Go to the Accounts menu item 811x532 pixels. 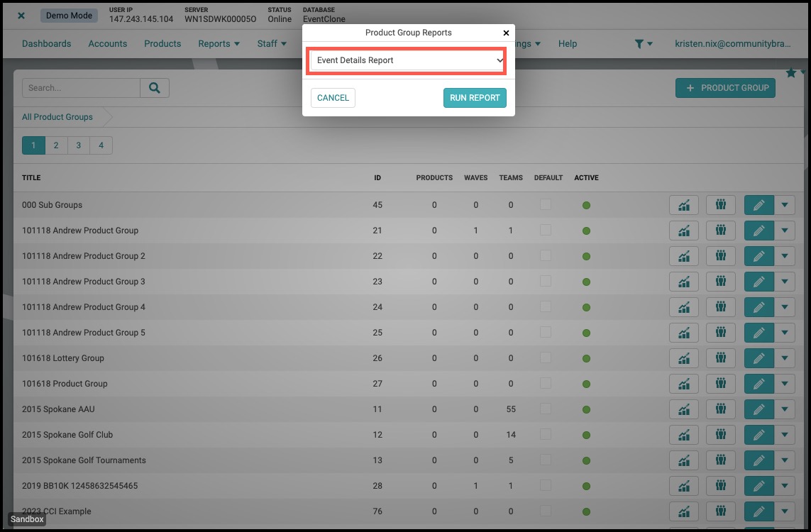click(108, 44)
